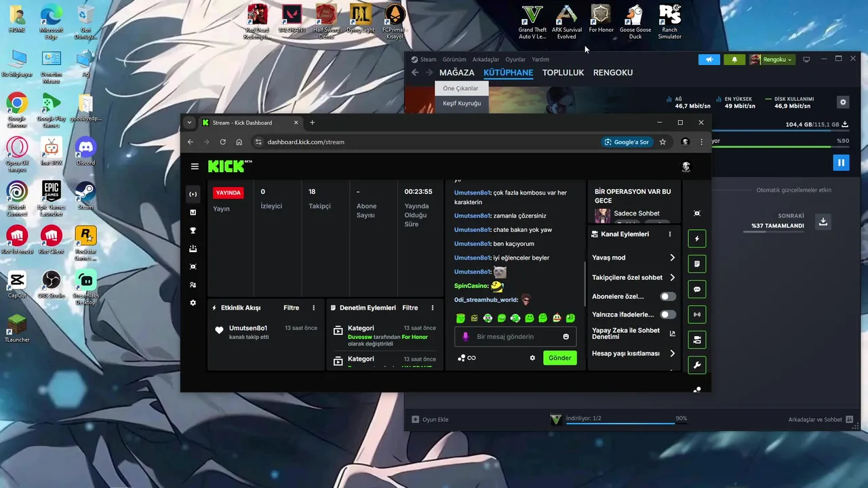The image size is (868, 488).
Task: Click the wrench tools quick action button
Action: tap(696, 365)
